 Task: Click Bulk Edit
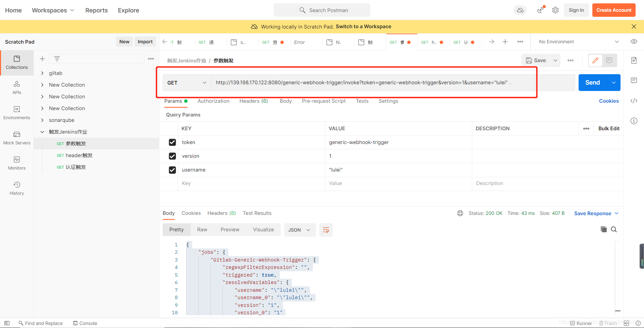609,129
